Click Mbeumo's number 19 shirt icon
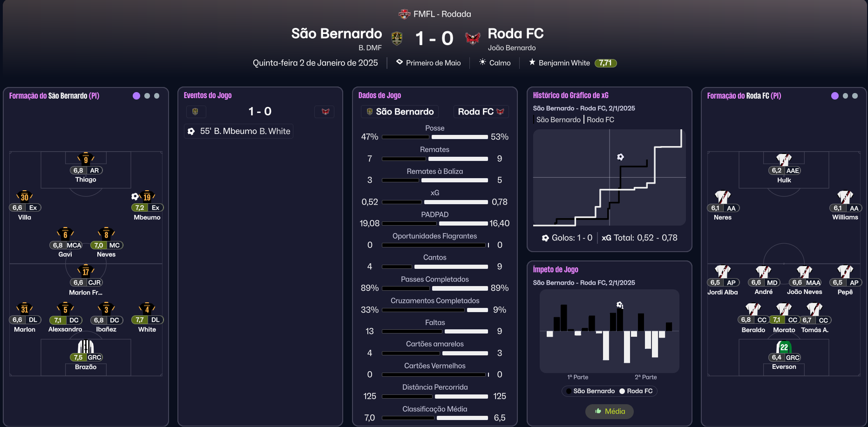The width and height of the screenshot is (868, 427). point(147,196)
